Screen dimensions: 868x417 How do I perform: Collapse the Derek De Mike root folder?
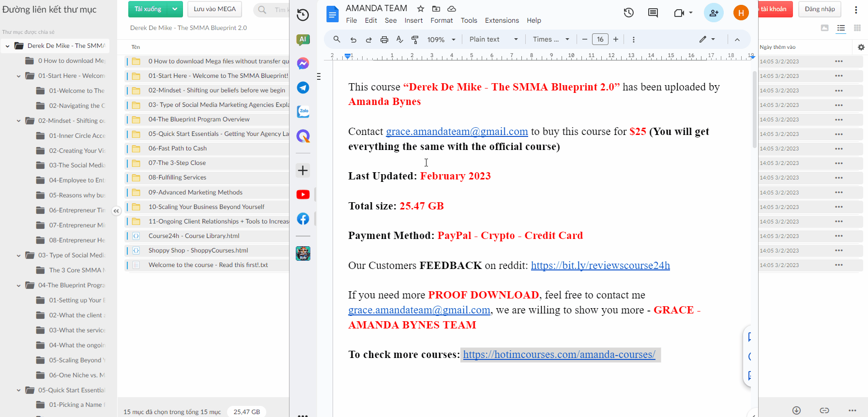pos(7,46)
